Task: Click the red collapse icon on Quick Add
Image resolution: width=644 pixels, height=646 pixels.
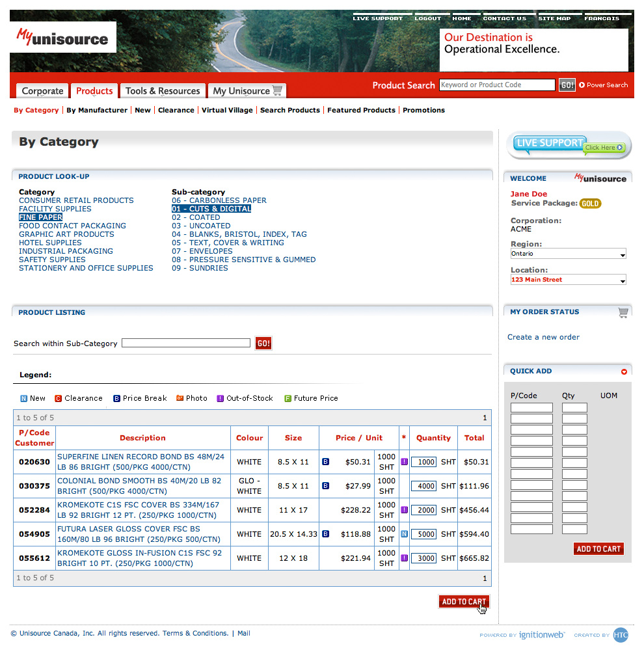Action: coord(624,371)
